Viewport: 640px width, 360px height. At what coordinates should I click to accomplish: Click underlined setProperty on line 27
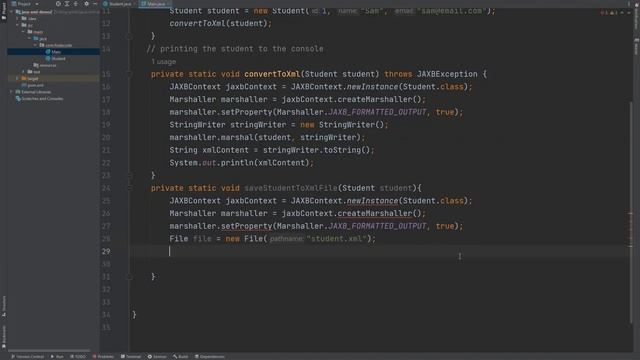(x=246, y=226)
